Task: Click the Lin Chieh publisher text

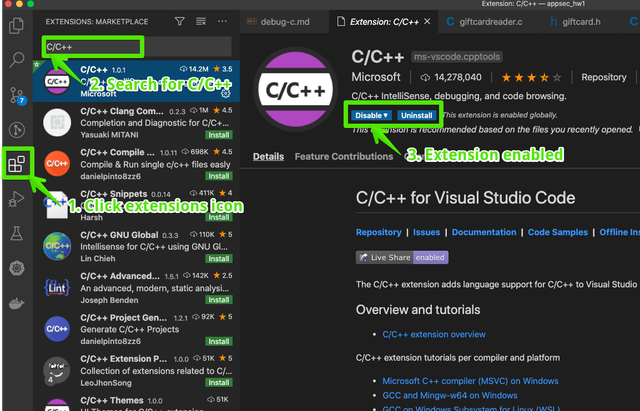Action: (x=98, y=258)
